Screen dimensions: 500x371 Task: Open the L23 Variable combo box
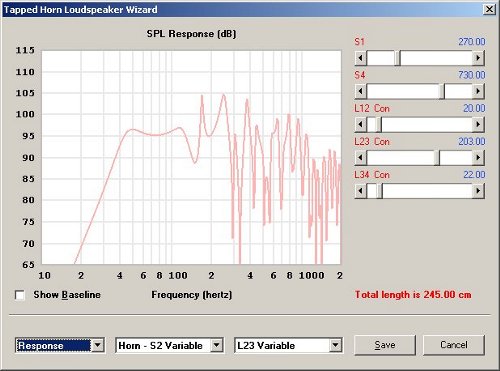(x=336, y=345)
